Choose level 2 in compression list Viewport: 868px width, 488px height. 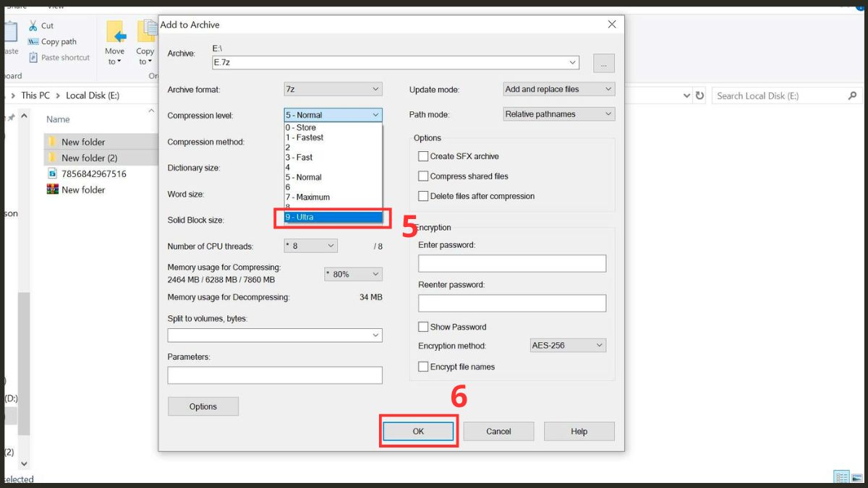tap(333, 147)
